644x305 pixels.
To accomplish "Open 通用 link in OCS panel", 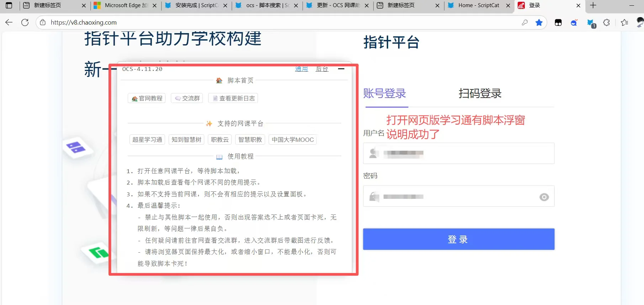I will (x=301, y=69).
